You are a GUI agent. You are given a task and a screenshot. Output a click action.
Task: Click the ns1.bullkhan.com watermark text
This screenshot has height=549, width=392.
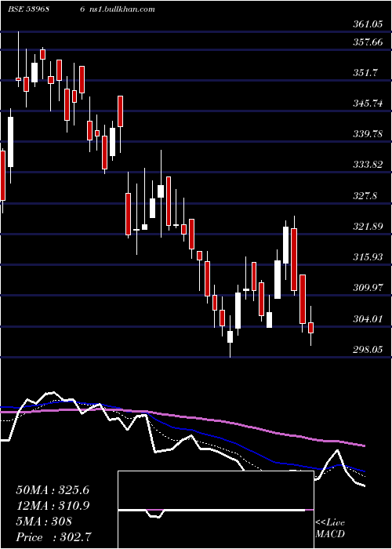point(122,9)
